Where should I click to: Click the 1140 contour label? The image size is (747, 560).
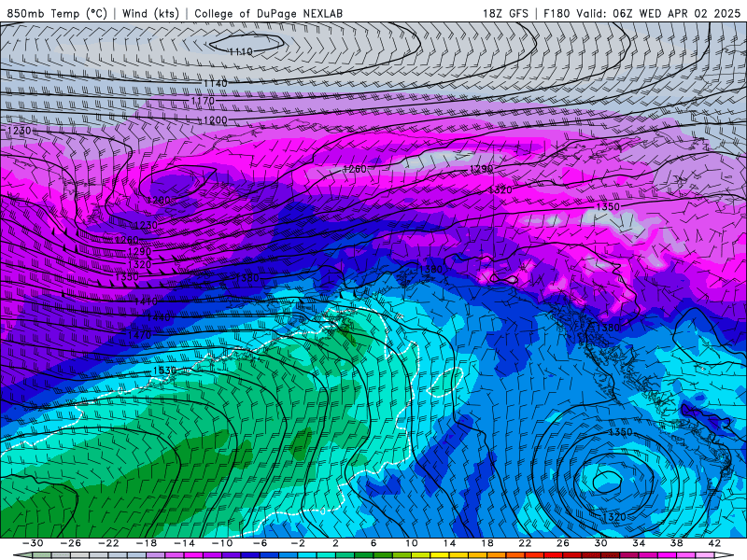[x=216, y=84]
